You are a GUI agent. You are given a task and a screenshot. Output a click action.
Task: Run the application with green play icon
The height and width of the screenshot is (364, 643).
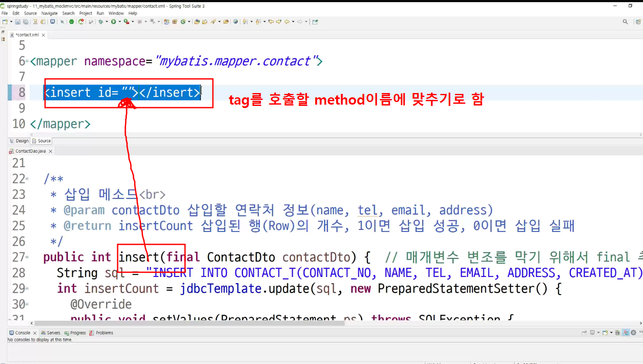[113, 21]
